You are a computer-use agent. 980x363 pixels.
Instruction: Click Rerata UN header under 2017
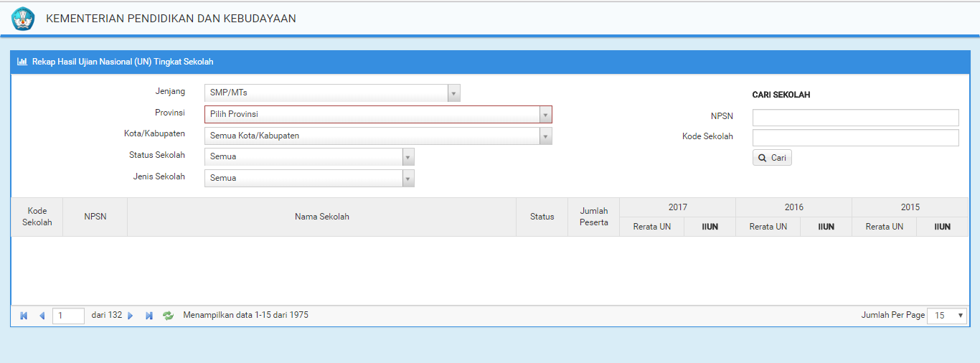pyautogui.click(x=652, y=227)
